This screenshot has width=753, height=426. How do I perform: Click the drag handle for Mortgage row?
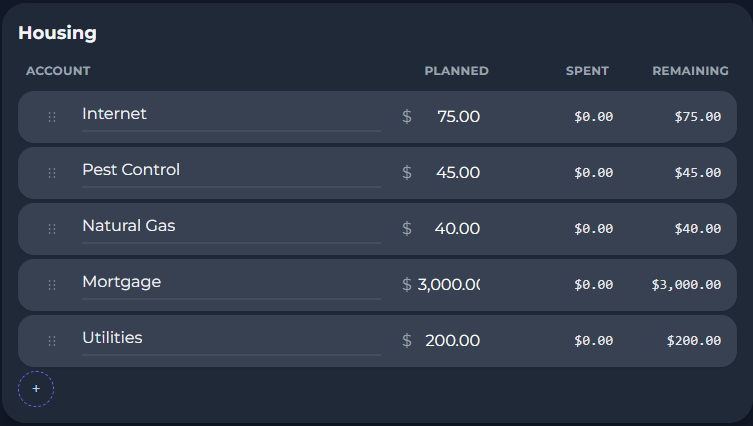[x=52, y=285]
